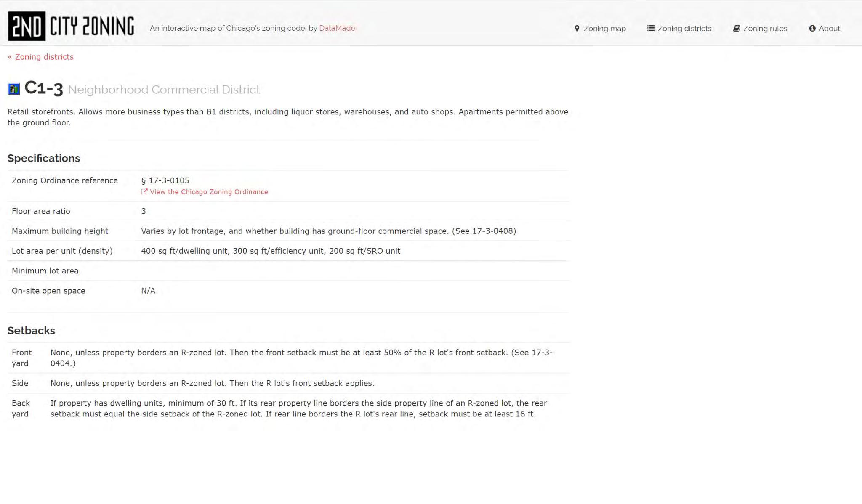This screenshot has width=862, height=504.
Task: Click the Specifications section heading
Action: tap(44, 158)
